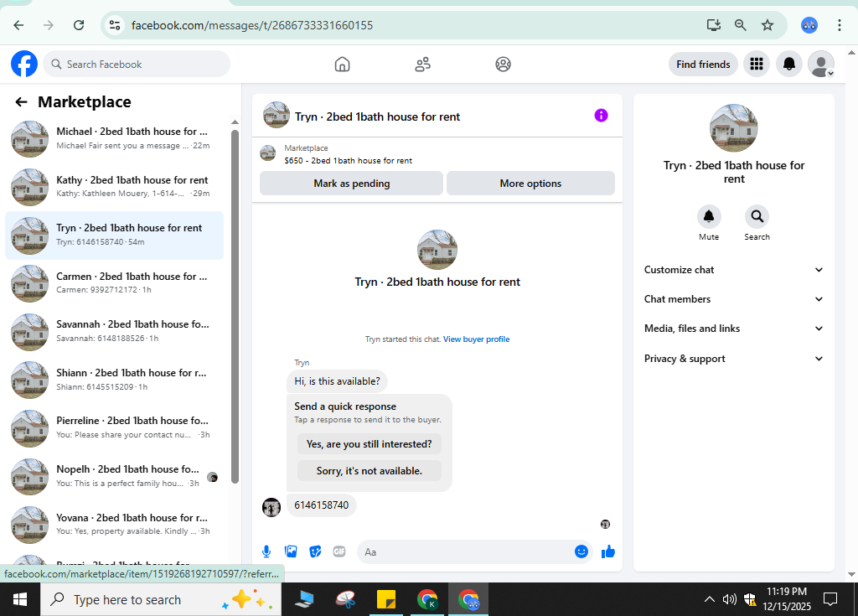858x616 pixels.
Task: Click the Windows taskbar search box
Action: click(x=161, y=599)
